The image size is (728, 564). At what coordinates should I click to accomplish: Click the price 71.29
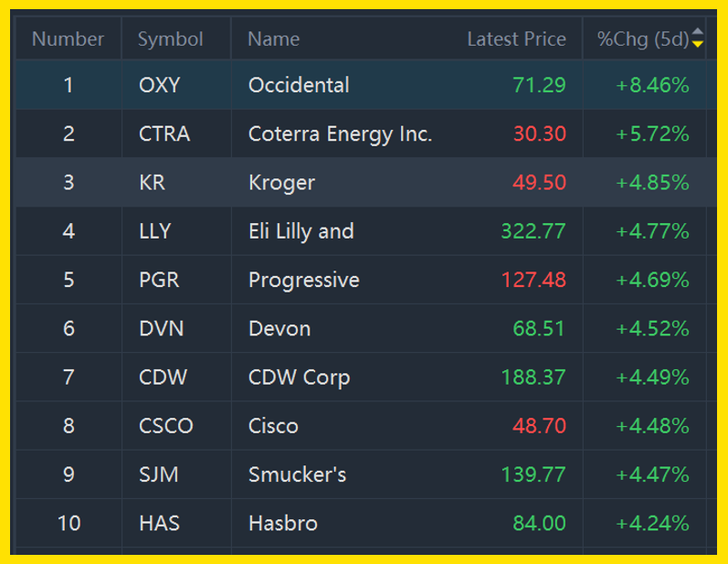[x=539, y=85]
